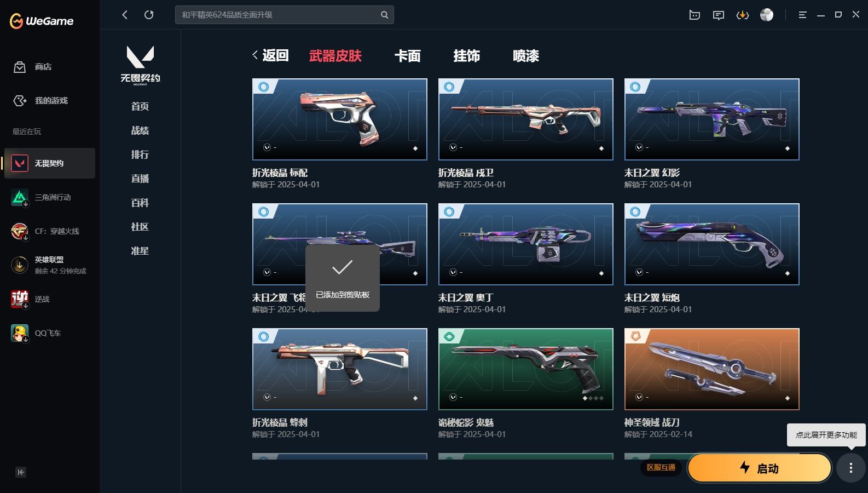868x493 pixels.
Task: Refresh the page with the reload icon
Action: (x=149, y=15)
